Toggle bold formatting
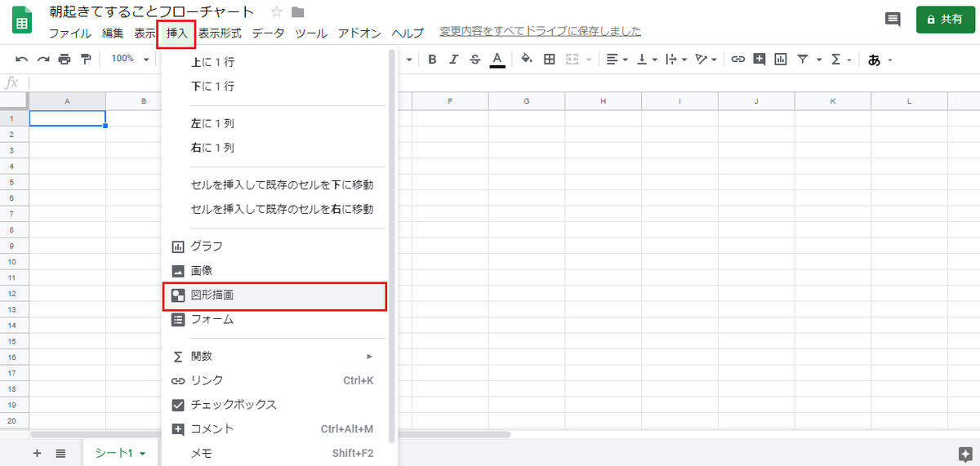This screenshot has height=466, width=980. 432,59
